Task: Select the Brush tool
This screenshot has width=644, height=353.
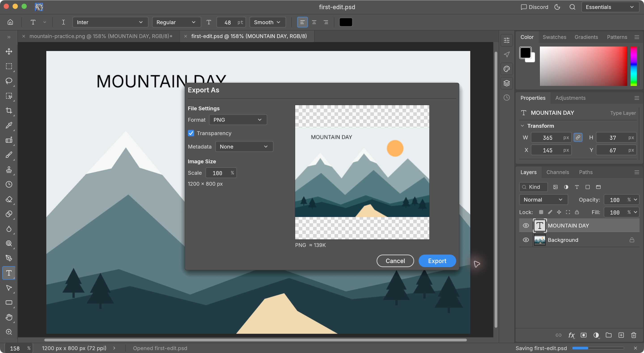Action: coord(9,155)
